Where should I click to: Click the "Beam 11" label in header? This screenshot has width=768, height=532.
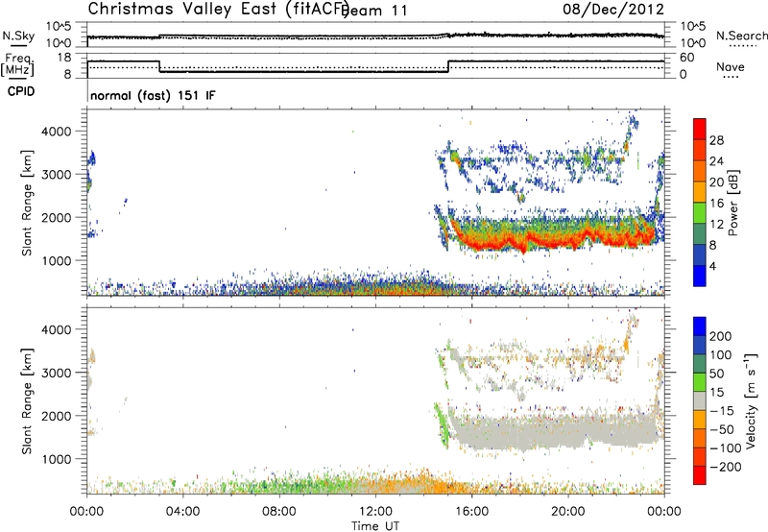pyautogui.click(x=376, y=11)
